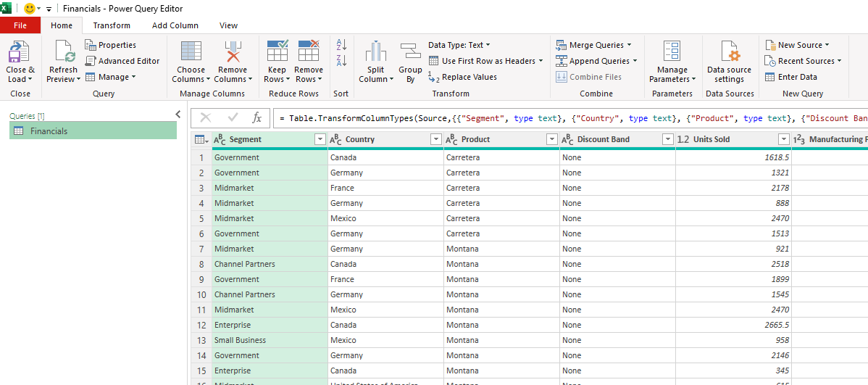This screenshot has height=385, width=868.
Task: Select the Financials query
Action: (x=93, y=131)
